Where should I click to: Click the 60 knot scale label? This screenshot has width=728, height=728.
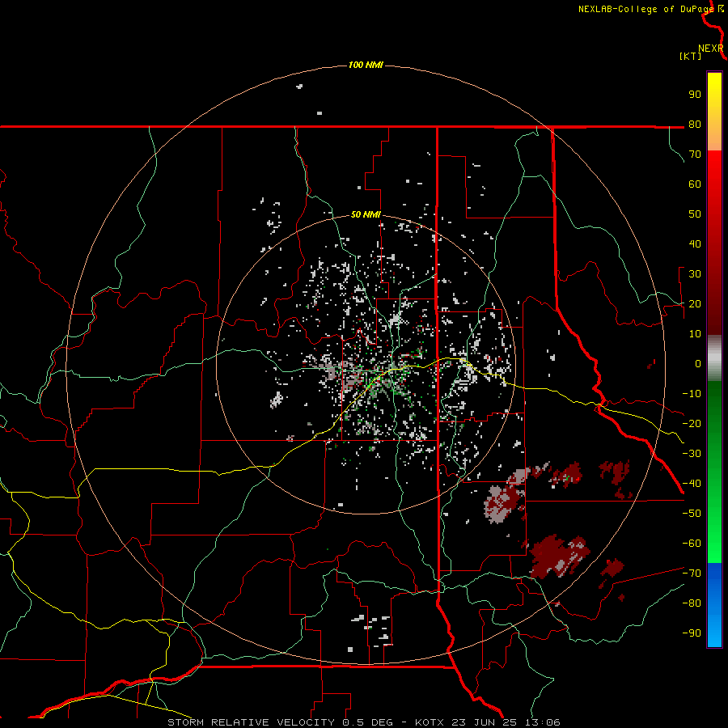695,184
